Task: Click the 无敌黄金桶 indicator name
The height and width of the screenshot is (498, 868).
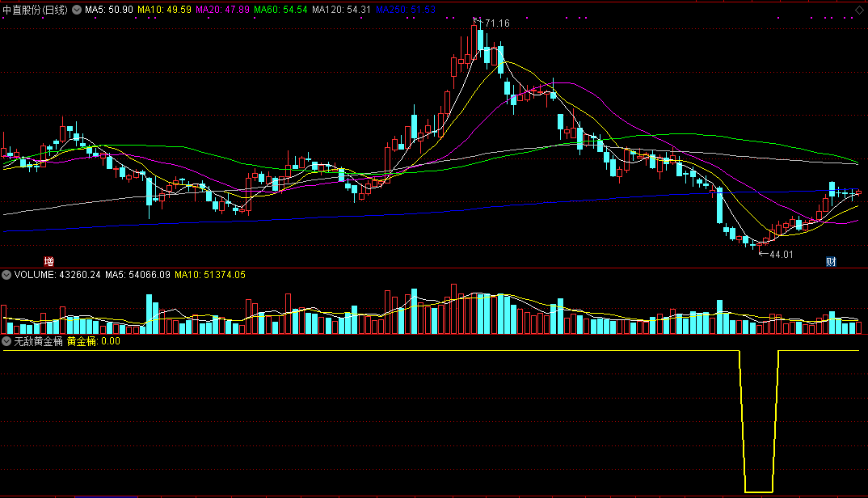Action: click(x=38, y=341)
